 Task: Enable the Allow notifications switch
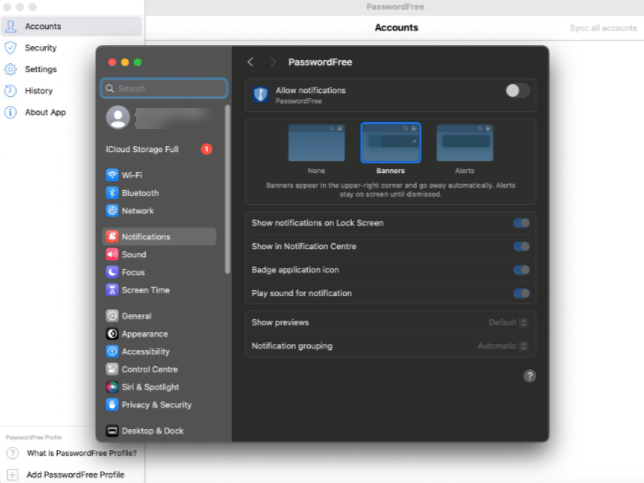(516, 91)
